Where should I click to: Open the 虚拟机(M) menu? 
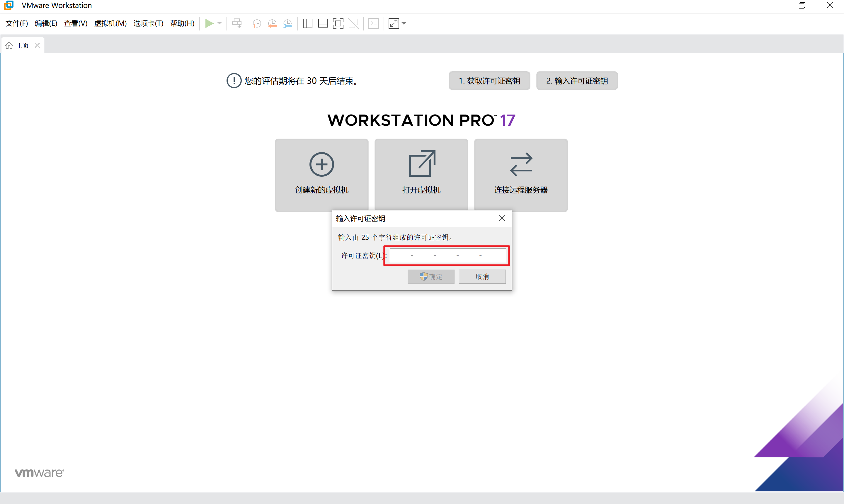point(110,23)
